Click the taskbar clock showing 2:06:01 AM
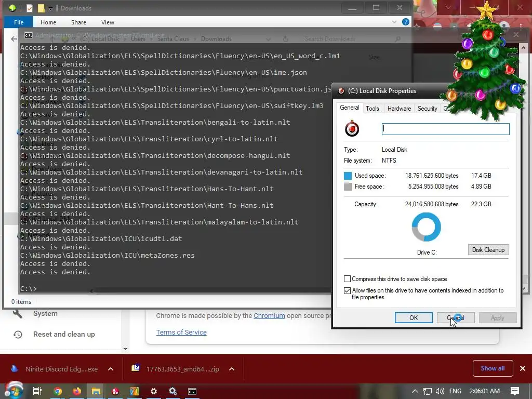 (485, 391)
